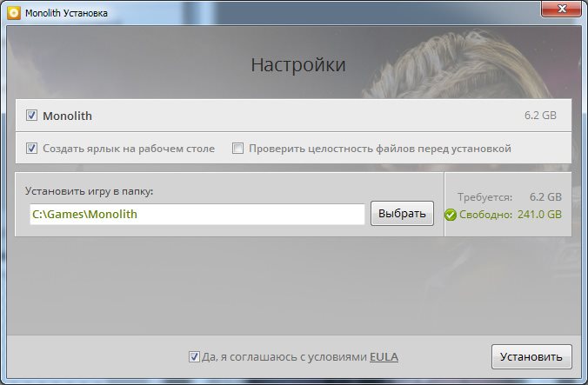Close the Monolith Установка window
The width and height of the screenshot is (588, 385).
pyautogui.click(x=561, y=9)
